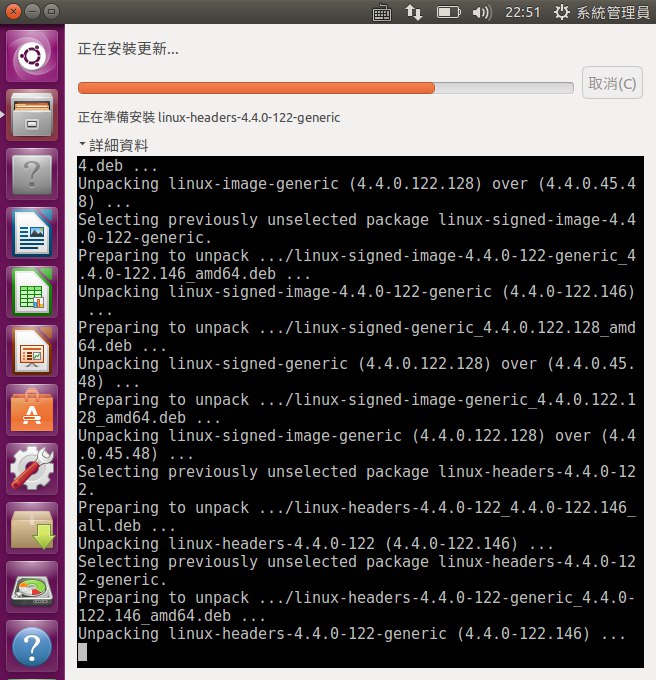Open Ubuntu Software Center orange bag icon
656x680 pixels.
pos(32,410)
